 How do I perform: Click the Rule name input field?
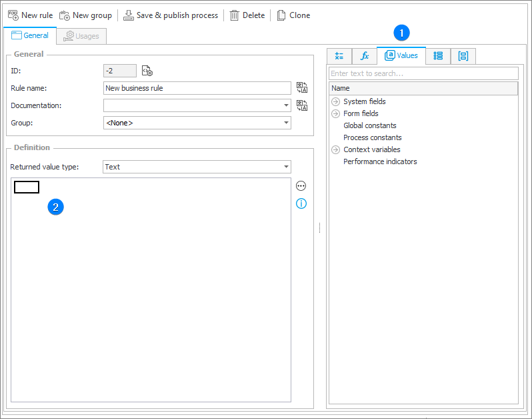click(197, 88)
